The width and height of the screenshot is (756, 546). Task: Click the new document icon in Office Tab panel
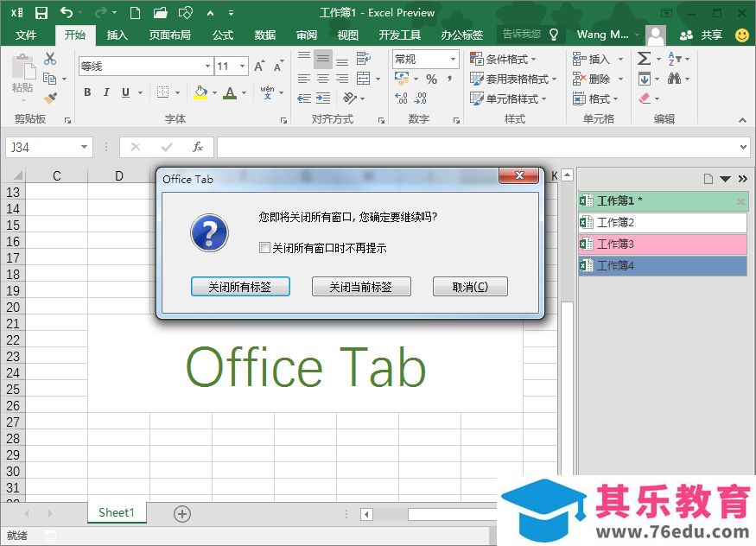pyautogui.click(x=708, y=179)
